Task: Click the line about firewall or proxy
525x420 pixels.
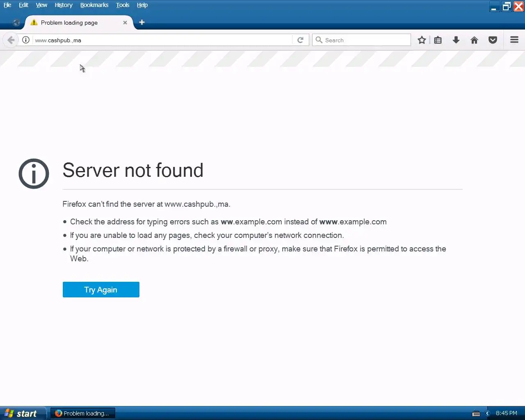Action: tap(258, 253)
